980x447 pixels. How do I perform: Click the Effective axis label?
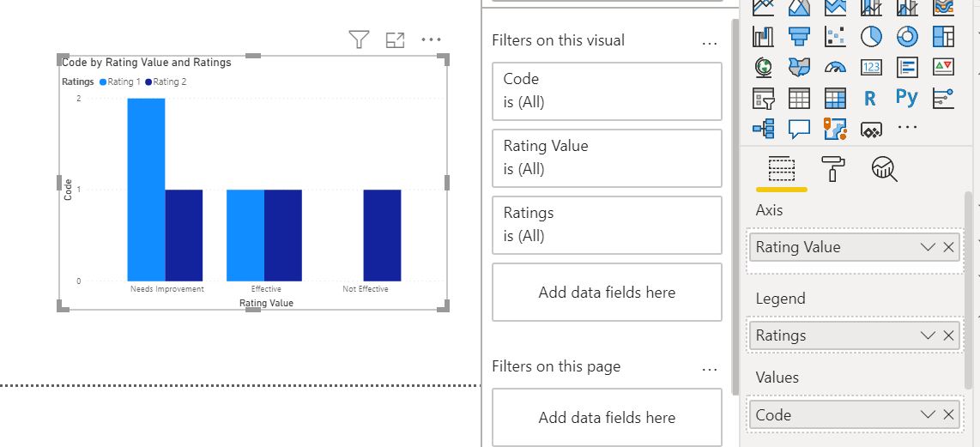click(x=266, y=289)
